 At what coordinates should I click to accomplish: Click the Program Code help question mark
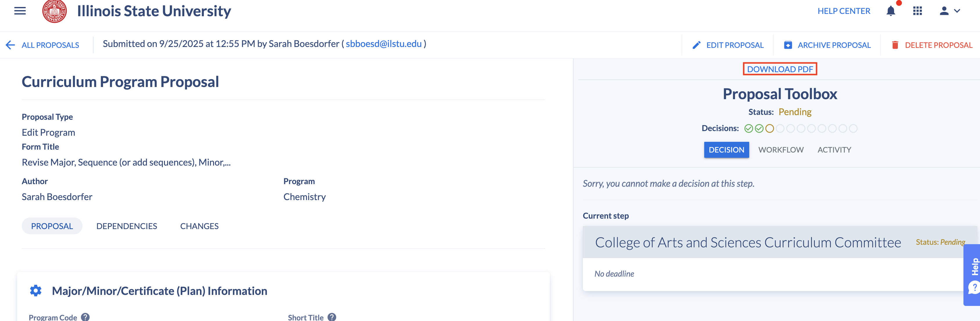pos(86,317)
